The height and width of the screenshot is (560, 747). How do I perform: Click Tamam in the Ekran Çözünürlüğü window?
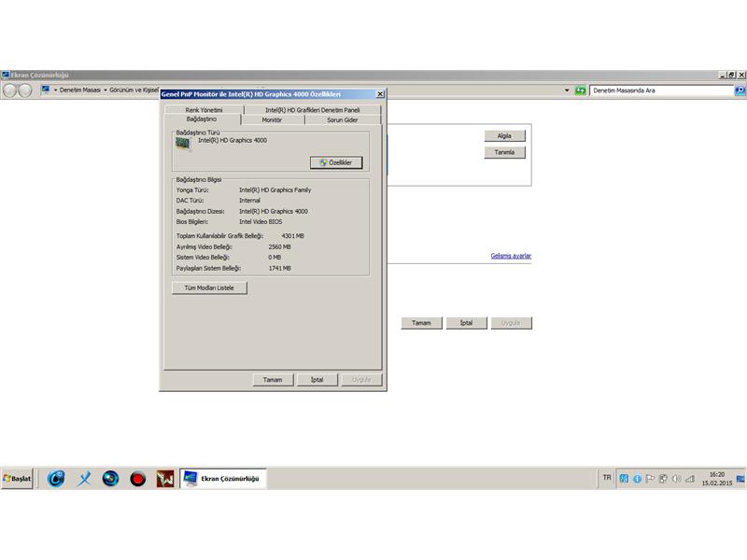[x=422, y=323]
